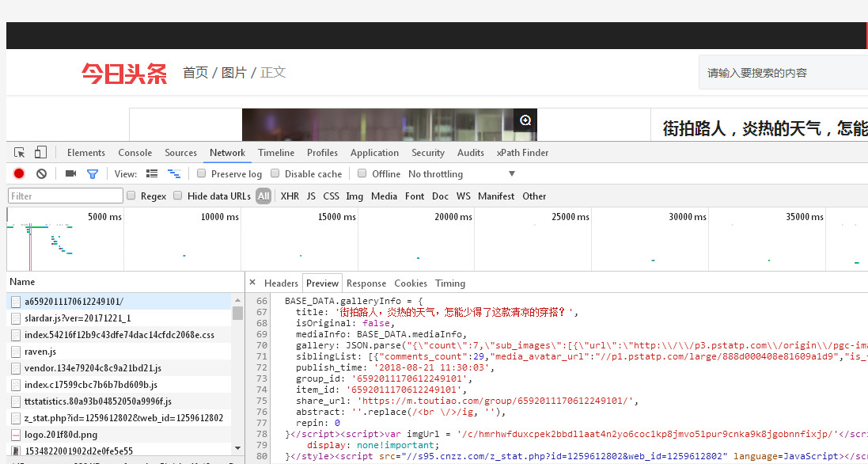This screenshot has height=464, width=868.
Task: Select the a6592011170612249101/ request row
Action: 119,302
